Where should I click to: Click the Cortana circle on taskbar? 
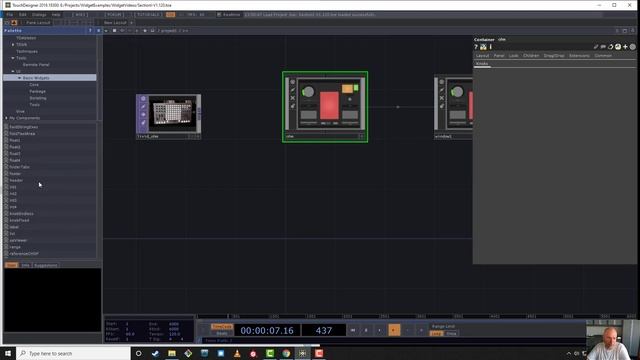pyautogui.click(x=138, y=353)
